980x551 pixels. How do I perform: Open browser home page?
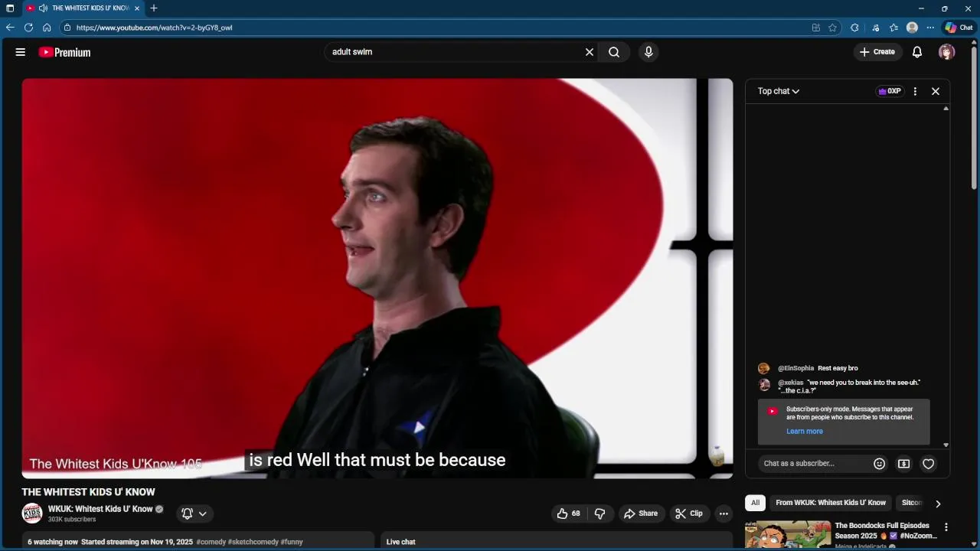point(47,28)
